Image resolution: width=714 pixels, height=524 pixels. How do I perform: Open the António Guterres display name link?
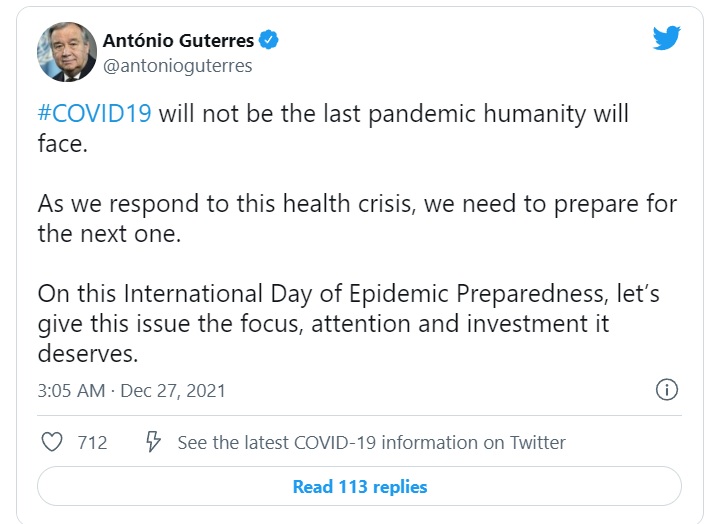178,40
